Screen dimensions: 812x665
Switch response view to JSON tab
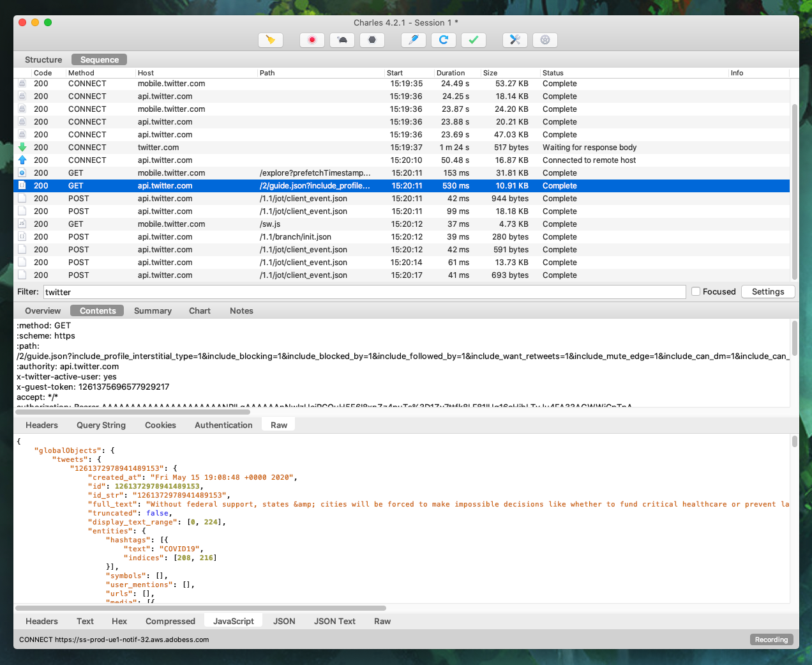pyautogui.click(x=284, y=621)
